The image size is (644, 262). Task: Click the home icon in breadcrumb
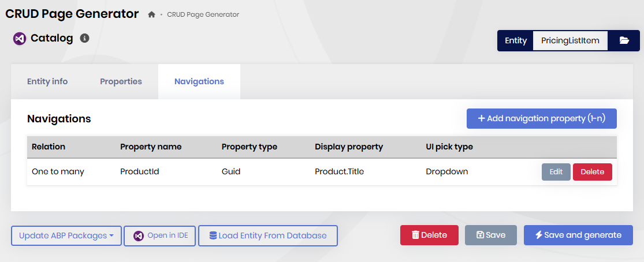click(151, 14)
